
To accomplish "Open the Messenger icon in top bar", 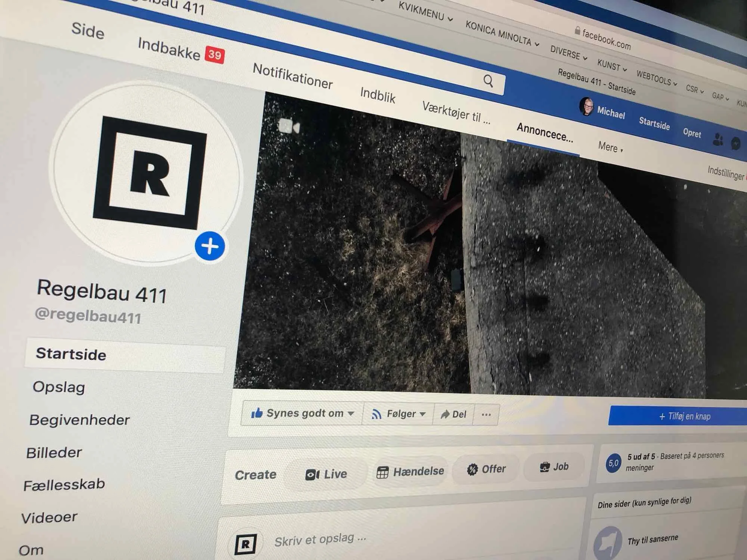I will [735, 144].
